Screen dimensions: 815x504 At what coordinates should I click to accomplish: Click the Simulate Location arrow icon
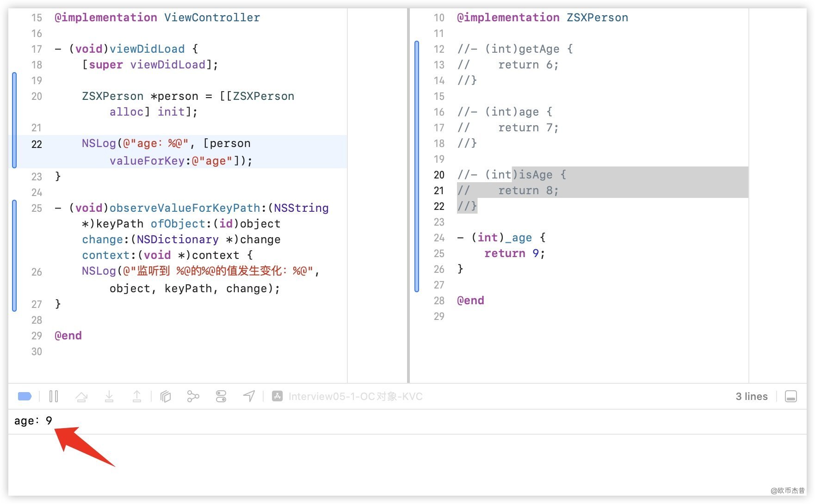click(249, 396)
